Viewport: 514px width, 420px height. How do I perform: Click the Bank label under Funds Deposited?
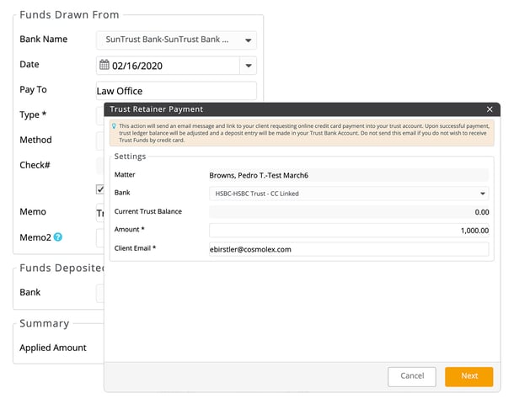pyautogui.click(x=29, y=292)
